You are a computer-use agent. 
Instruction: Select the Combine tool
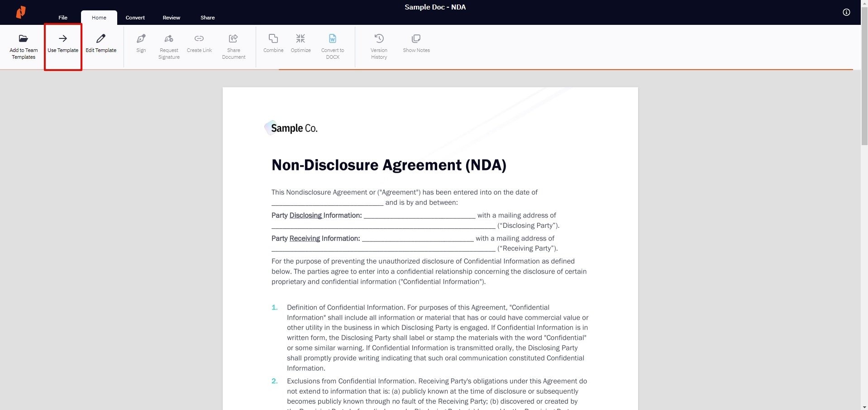click(273, 43)
